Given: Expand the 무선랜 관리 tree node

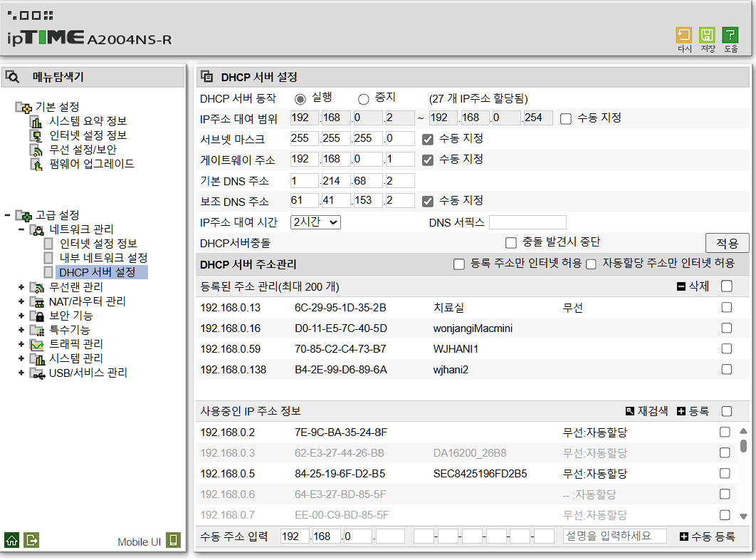Looking at the screenshot, I should pyautogui.click(x=21, y=288).
